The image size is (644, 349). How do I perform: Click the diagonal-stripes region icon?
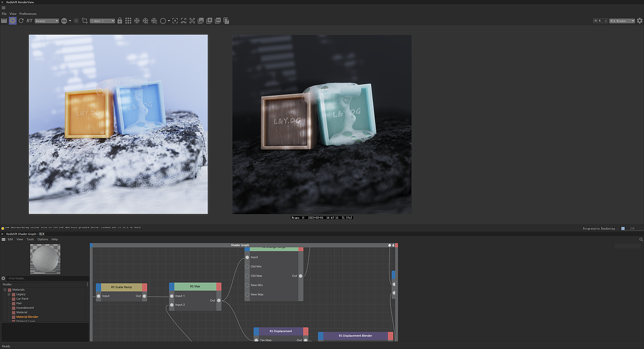click(192, 21)
